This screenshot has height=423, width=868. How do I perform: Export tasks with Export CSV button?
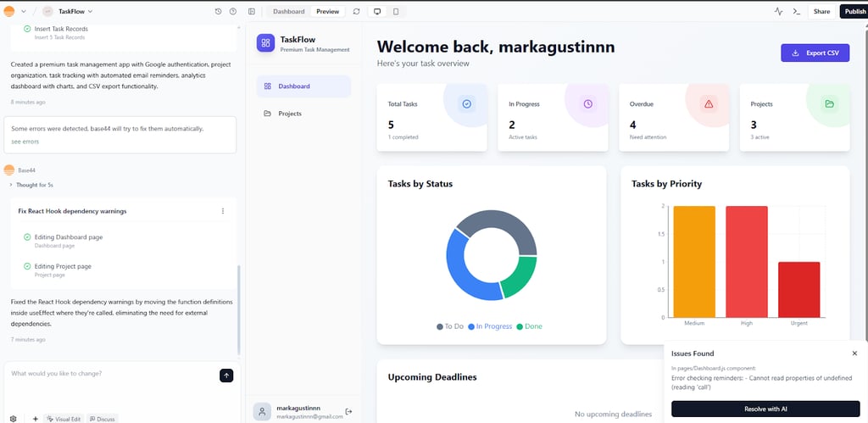point(815,53)
